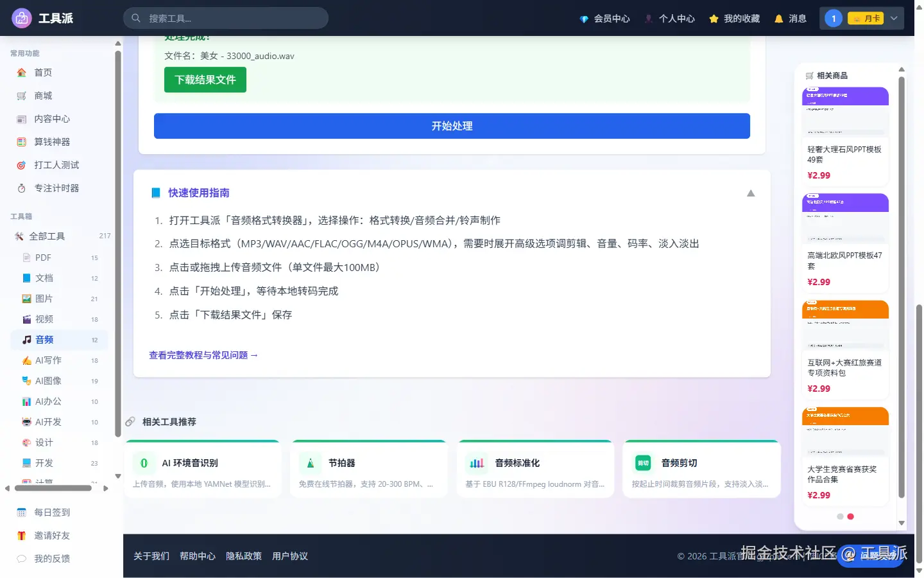The width and height of the screenshot is (924, 578).
Task: Click the AI办公 category icon
Action: point(26,401)
